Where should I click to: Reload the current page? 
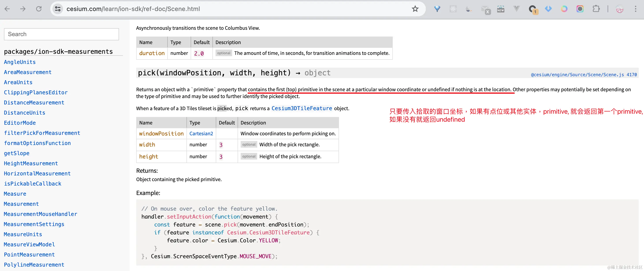pos(39,9)
